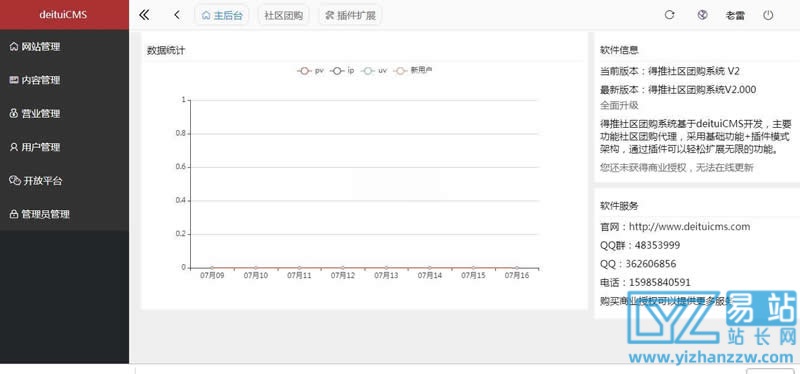Click the 软件信息 panel title
This screenshot has width=800, height=374.
[x=619, y=51]
